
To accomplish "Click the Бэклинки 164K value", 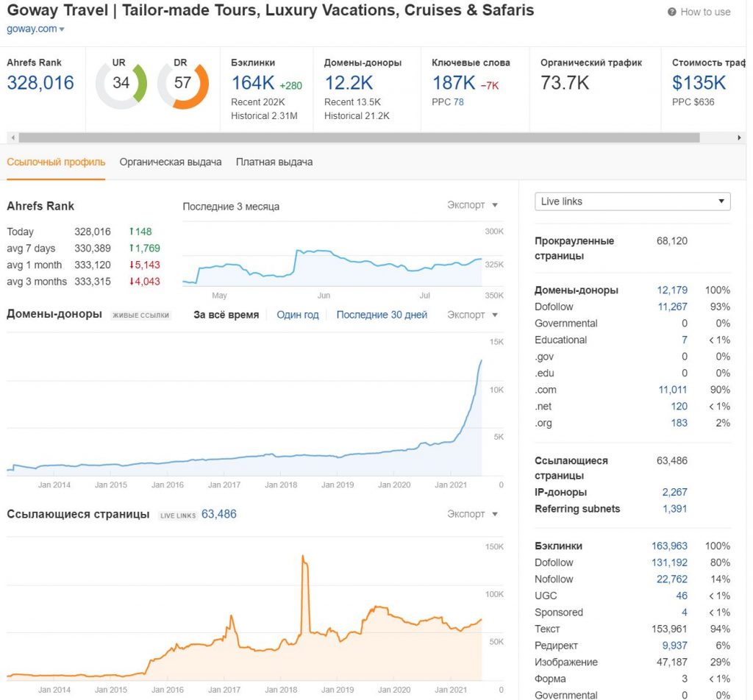I will point(253,83).
